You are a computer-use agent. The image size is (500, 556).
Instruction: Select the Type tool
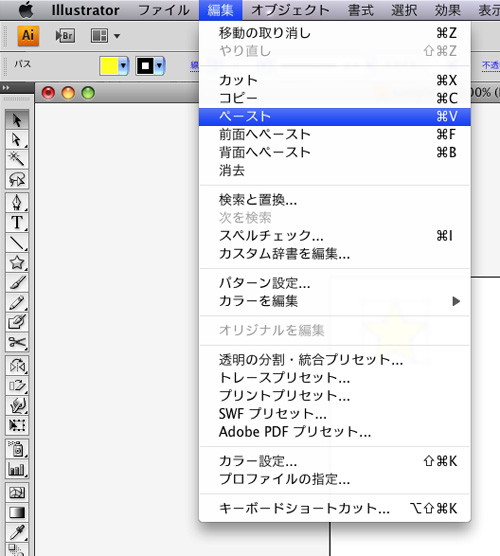click(x=17, y=222)
